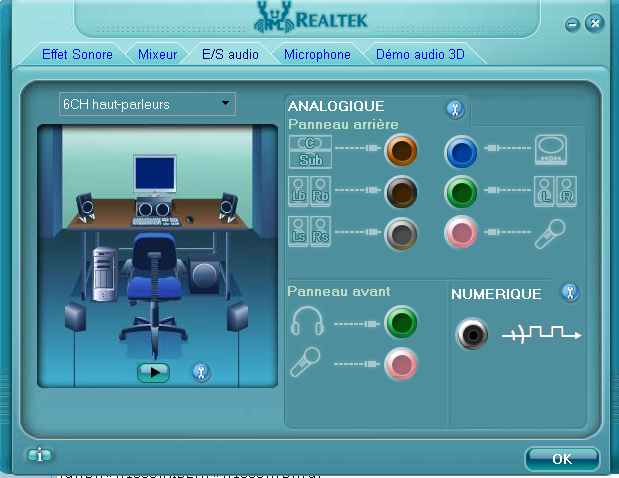
Task: Click the black rear speaker jack
Action: tap(401, 190)
